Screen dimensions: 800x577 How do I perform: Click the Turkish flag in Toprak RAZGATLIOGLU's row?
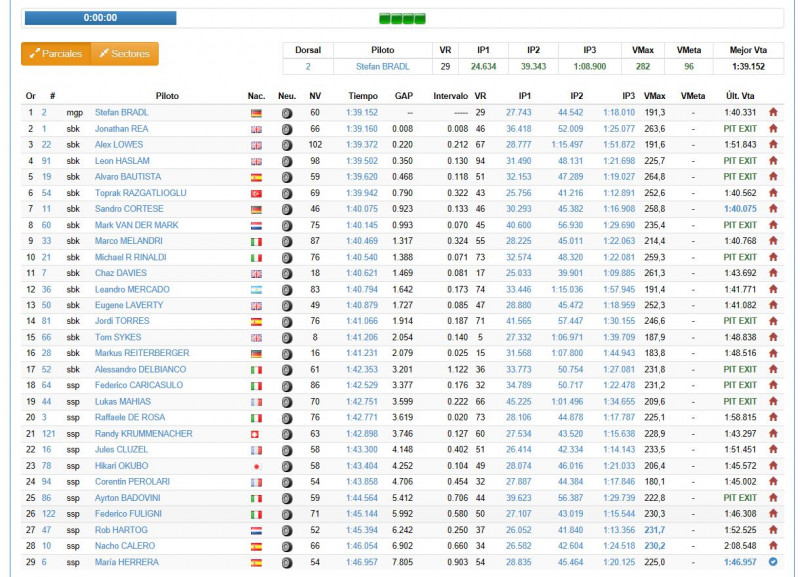tap(256, 194)
